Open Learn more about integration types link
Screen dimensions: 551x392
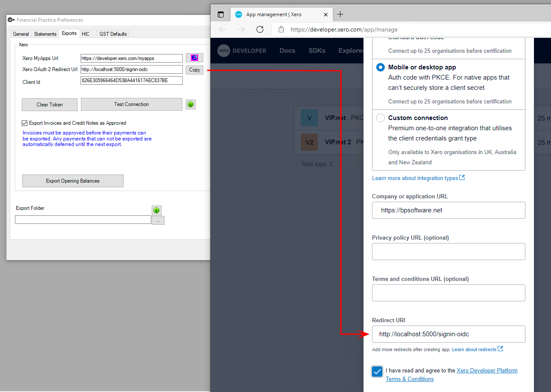tap(418, 178)
